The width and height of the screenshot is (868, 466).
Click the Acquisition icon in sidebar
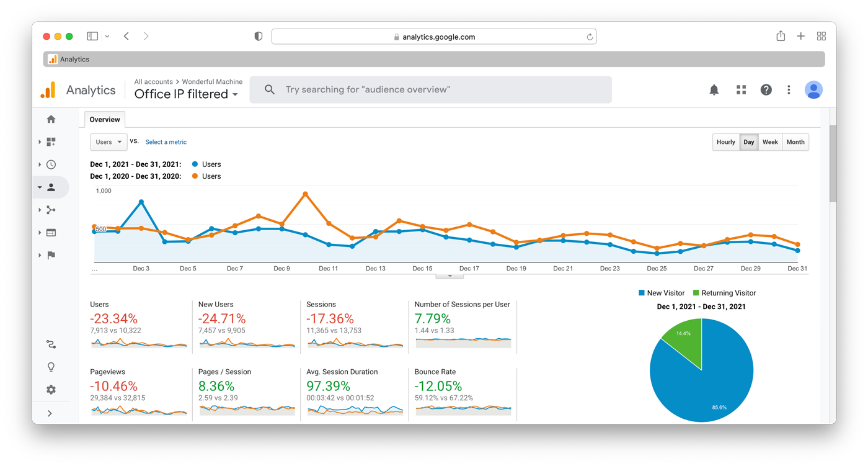click(51, 210)
